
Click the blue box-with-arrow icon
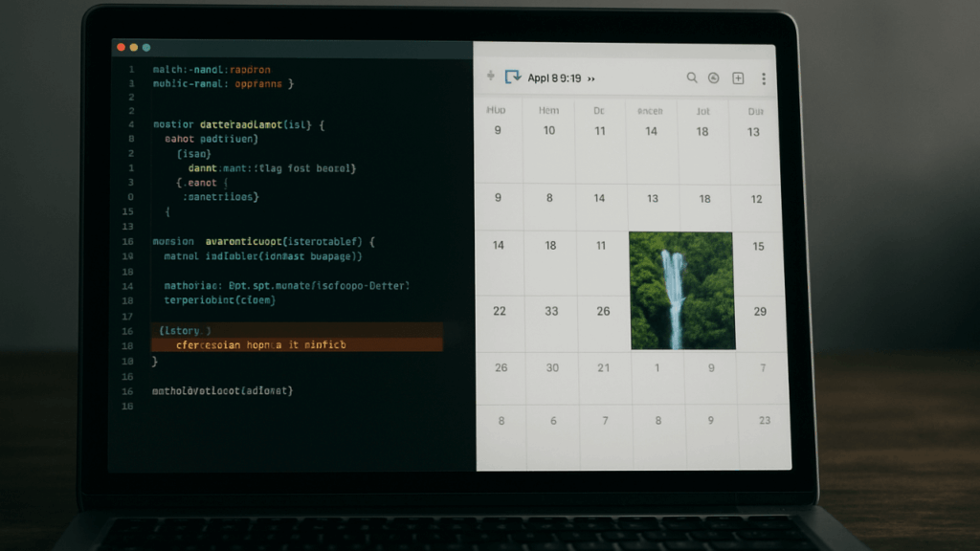point(513,77)
